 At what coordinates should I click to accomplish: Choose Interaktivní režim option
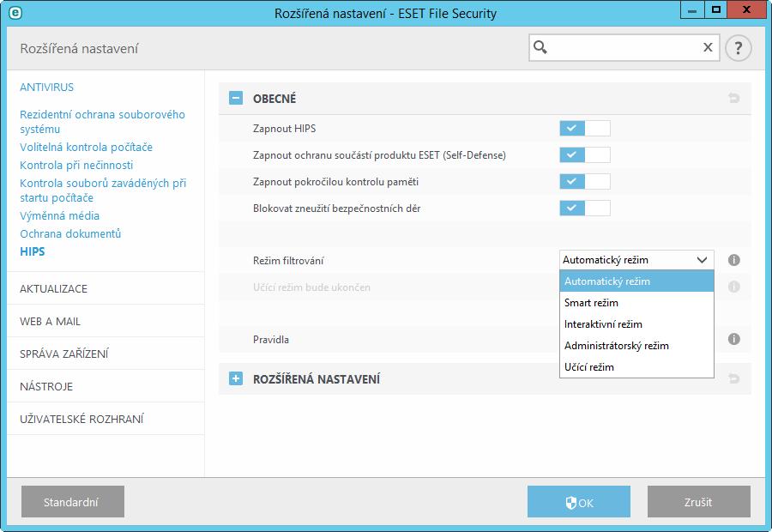coord(636,324)
